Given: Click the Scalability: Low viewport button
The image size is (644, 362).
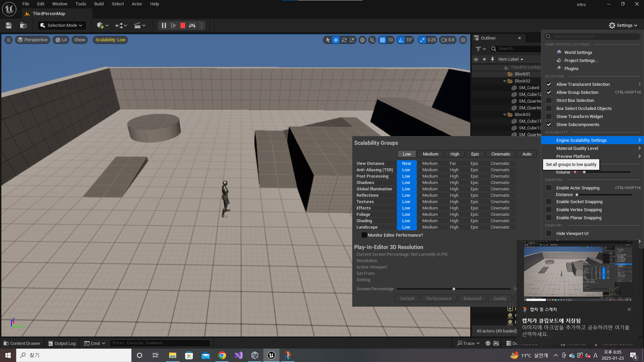Looking at the screenshot, I should click(x=110, y=40).
